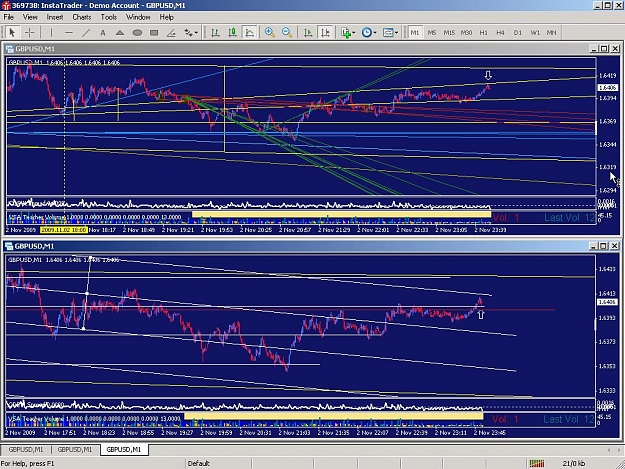The width and height of the screenshot is (625, 469).
Task: Switch to the W1 weekly timeframe
Action: pos(535,32)
